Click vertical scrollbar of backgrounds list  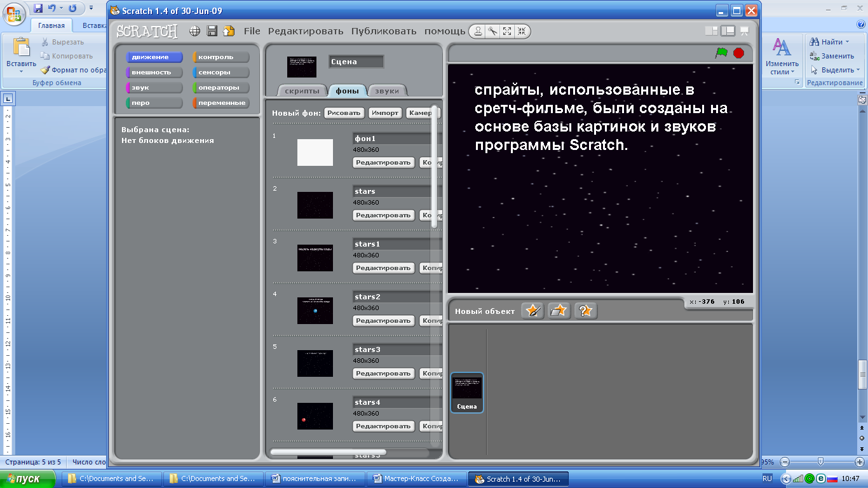point(435,165)
